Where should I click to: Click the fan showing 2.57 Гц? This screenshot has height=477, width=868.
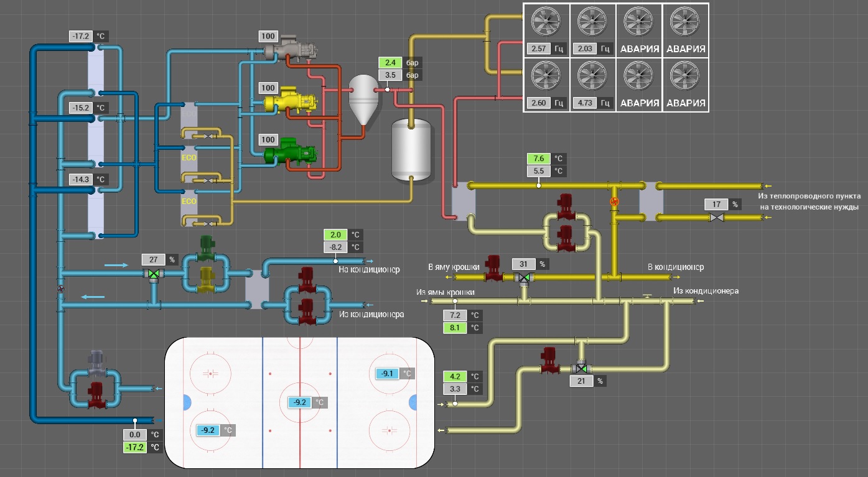coord(546,23)
